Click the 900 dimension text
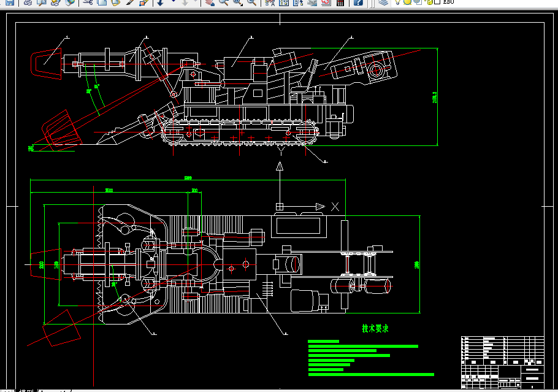This screenshot has height=392, width=558. [x=194, y=190]
